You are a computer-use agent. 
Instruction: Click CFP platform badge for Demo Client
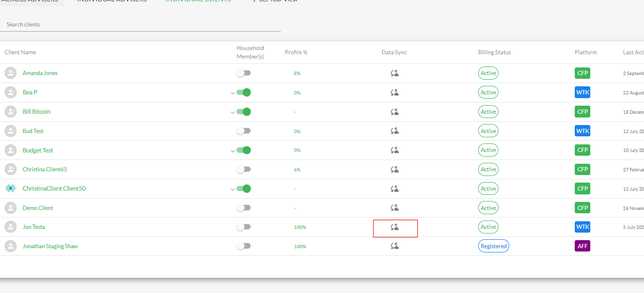tap(582, 208)
